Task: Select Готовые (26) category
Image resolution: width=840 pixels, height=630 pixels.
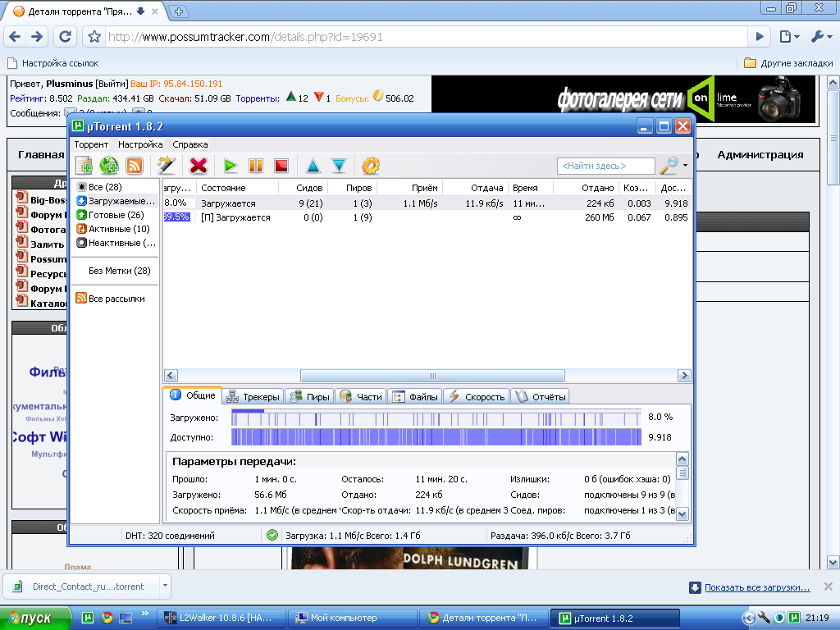Action: point(111,215)
